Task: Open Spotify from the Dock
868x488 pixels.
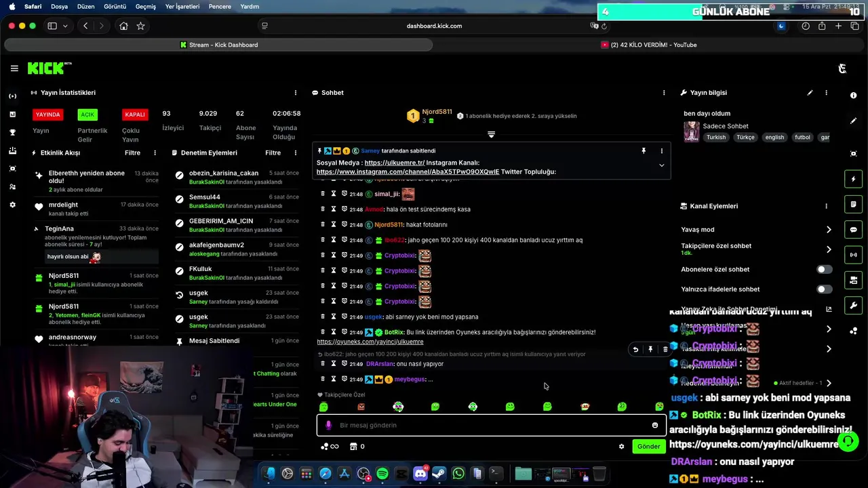Action: click(382, 474)
